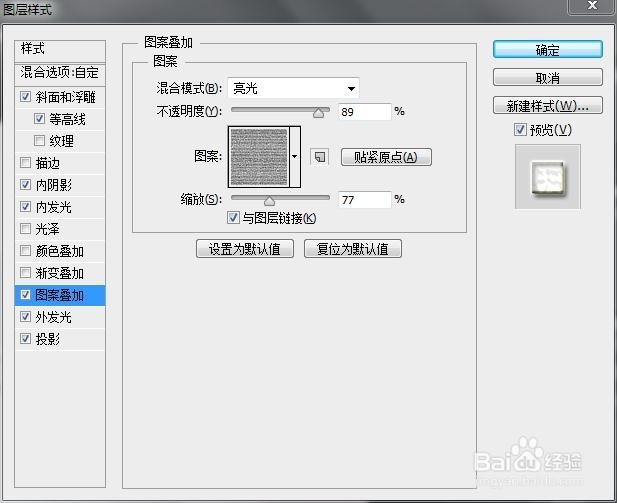Open the 混合模式 dropdown showing 亮光
Viewport: 617px width, 503px height.
pos(294,88)
